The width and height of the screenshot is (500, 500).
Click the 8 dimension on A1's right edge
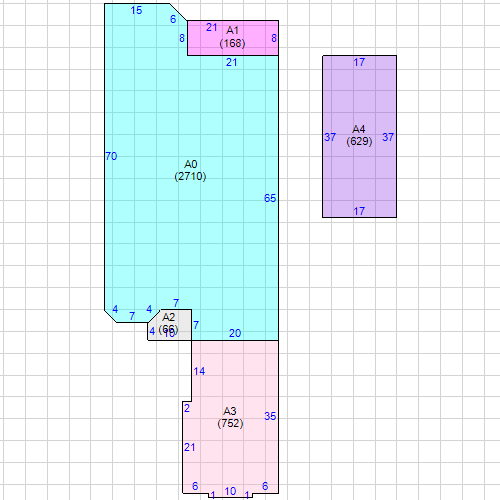(x=274, y=38)
